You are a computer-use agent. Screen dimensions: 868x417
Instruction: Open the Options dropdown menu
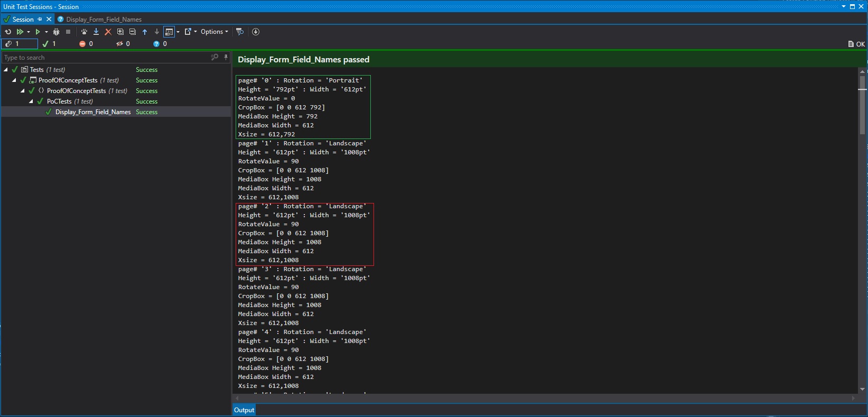(214, 32)
